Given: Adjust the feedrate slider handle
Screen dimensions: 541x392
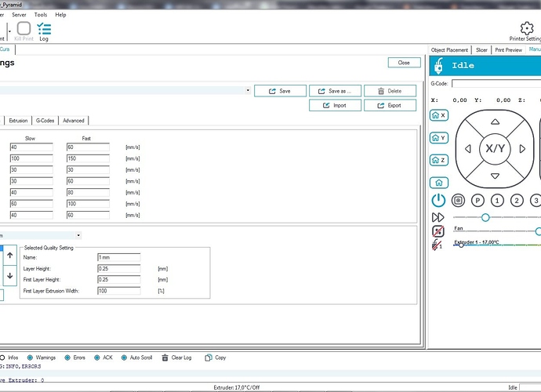Looking at the screenshot, I should point(485,217).
